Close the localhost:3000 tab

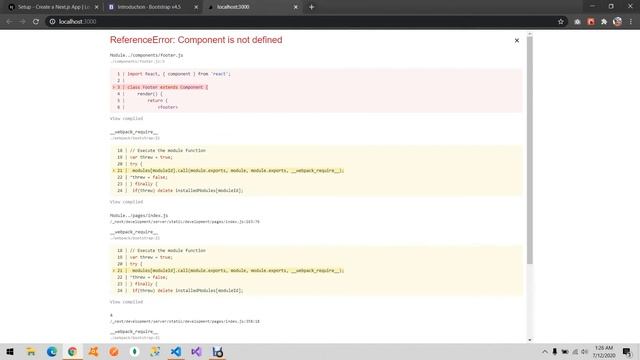click(x=296, y=7)
